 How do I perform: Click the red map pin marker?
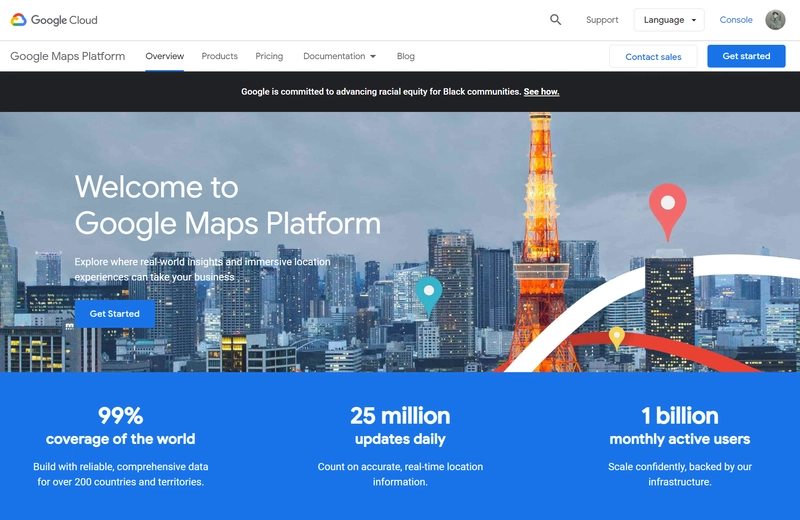(668, 212)
